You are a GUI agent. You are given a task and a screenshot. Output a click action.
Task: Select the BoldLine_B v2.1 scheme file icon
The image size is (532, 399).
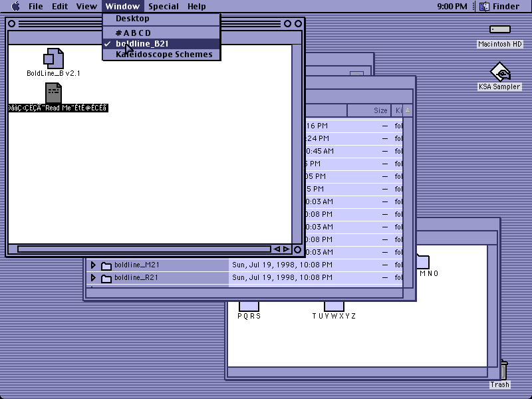(54, 58)
